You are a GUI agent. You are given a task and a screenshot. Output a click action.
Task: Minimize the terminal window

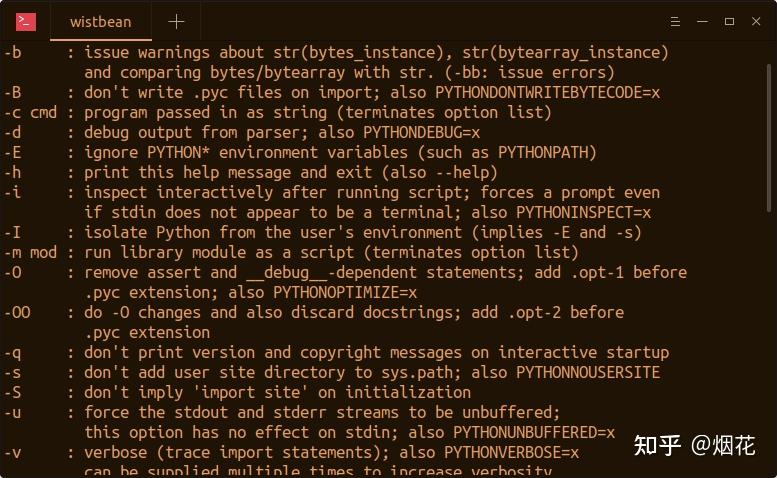click(x=702, y=21)
